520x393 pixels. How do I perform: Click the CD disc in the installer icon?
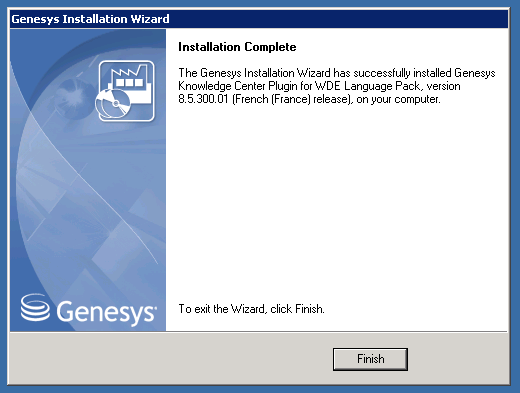click(113, 103)
